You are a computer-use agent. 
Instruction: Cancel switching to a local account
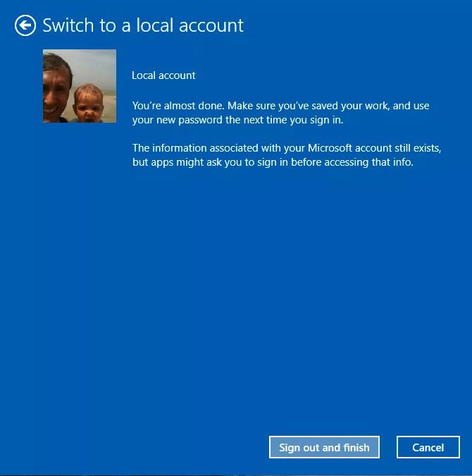point(428,447)
